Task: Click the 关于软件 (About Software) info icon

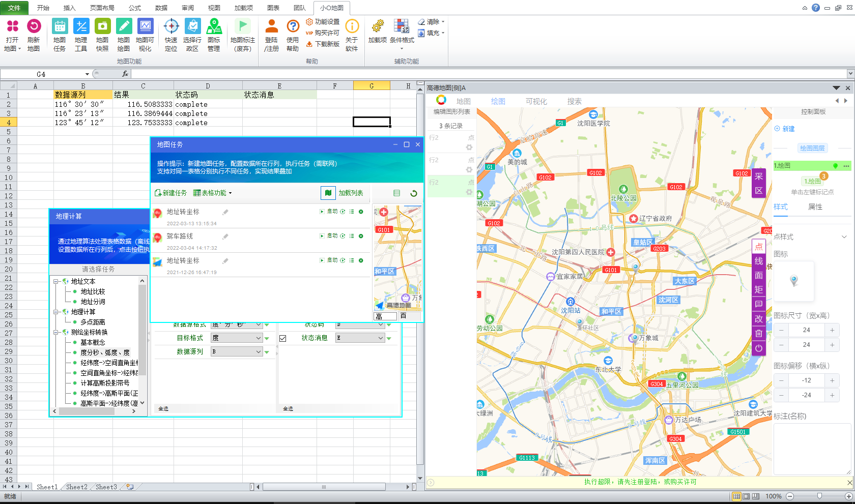Action: [x=352, y=26]
